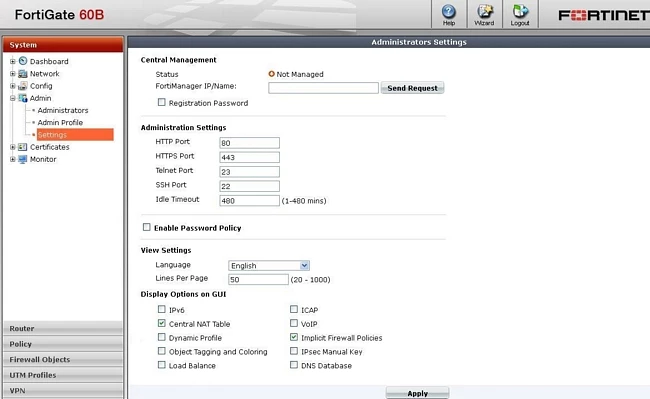Open the Language dropdown
650x399 pixels.
click(x=269, y=266)
